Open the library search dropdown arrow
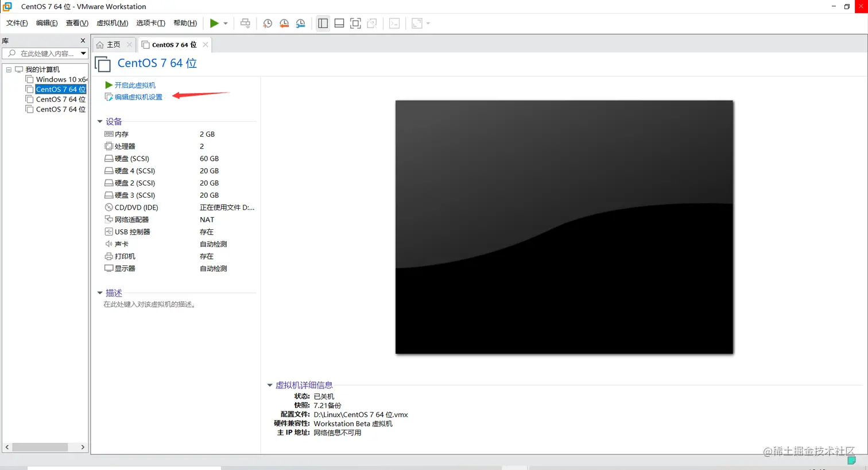 [83, 53]
